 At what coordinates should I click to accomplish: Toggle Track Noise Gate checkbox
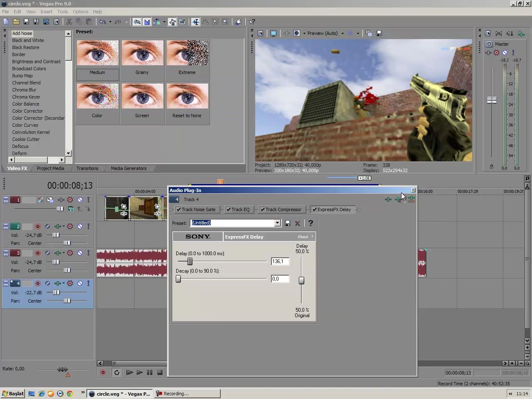tap(178, 209)
